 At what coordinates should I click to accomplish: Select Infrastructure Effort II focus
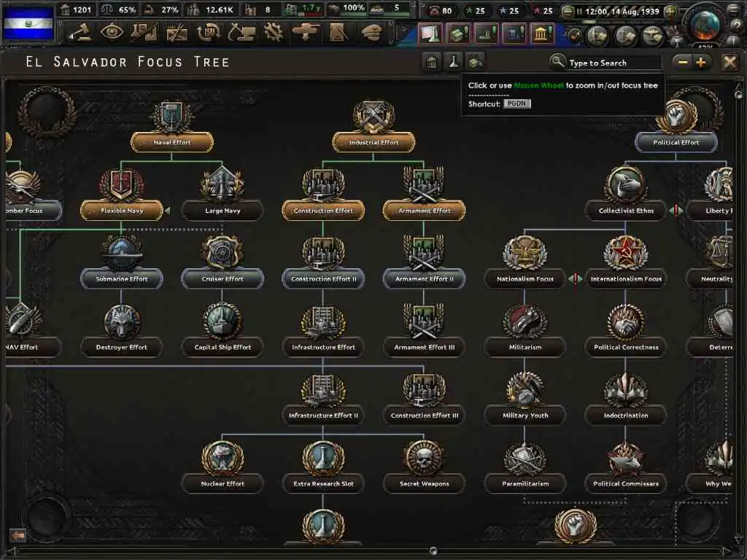pyautogui.click(x=323, y=415)
